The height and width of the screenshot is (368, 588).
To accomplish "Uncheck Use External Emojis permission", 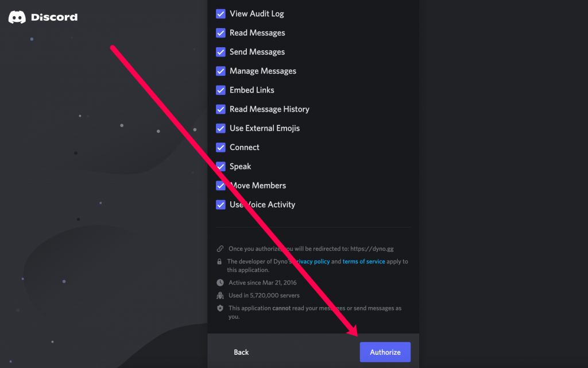I will coord(220,128).
